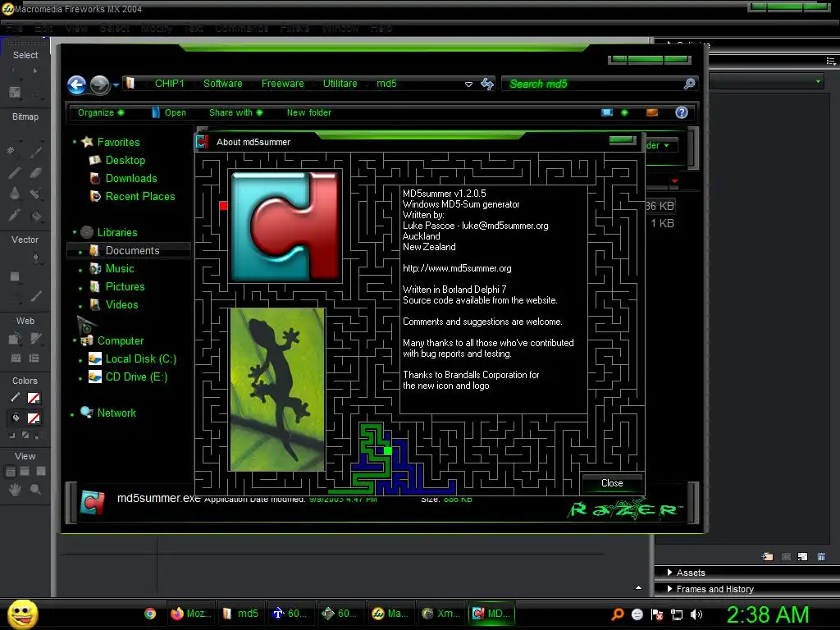This screenshot has height=630, width=840.
Task: Collapse the Libraries tree group
Action: tap(75, 232)
